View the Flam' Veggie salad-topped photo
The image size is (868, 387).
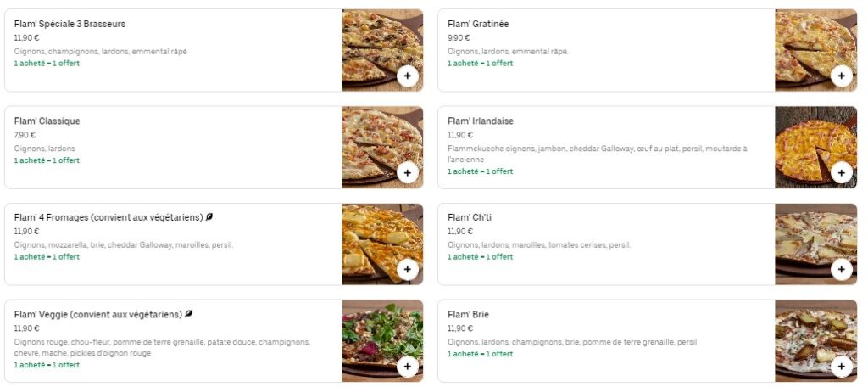coord(381,338)
